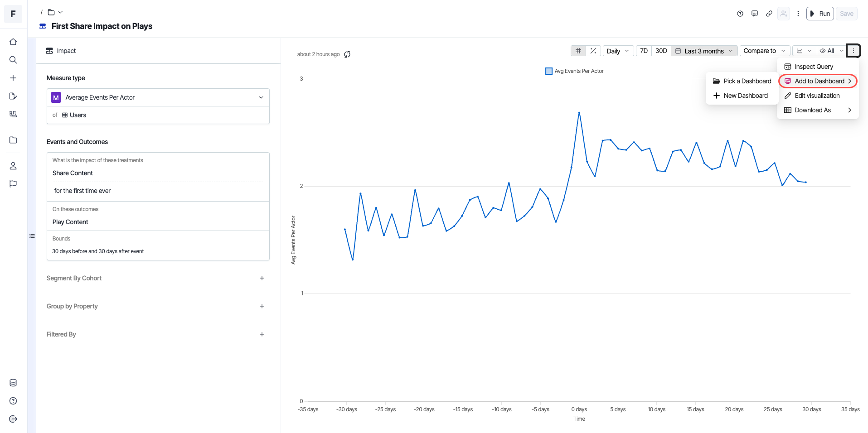Expand the Compare to dropdown
This screenshot has height=433, width=868.
point(764,51)
